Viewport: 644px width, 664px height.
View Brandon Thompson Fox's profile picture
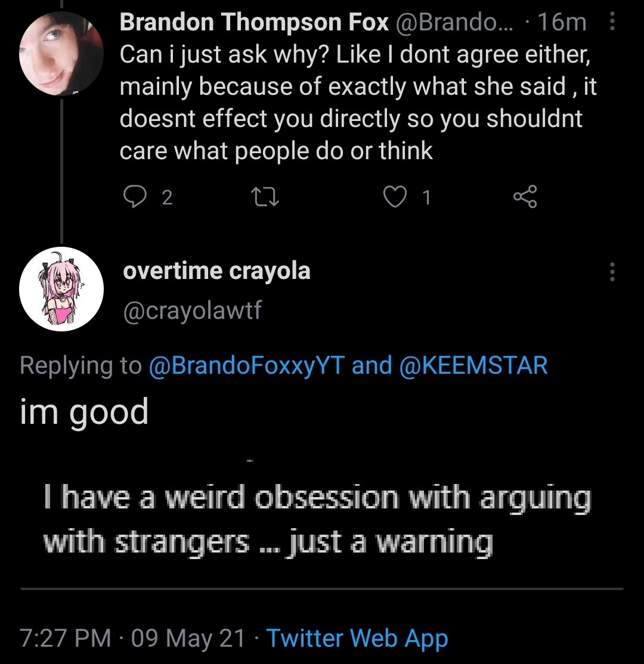[62, 54]
